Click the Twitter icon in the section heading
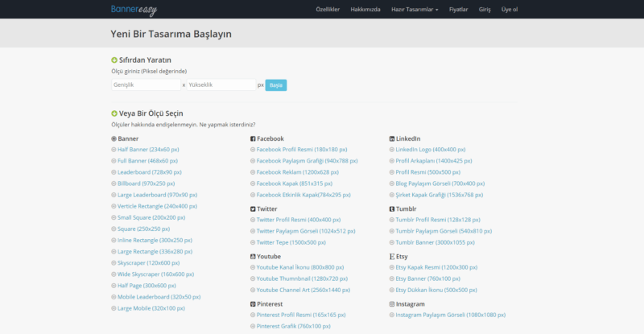The image size is (644, 334). pos(253,208)
